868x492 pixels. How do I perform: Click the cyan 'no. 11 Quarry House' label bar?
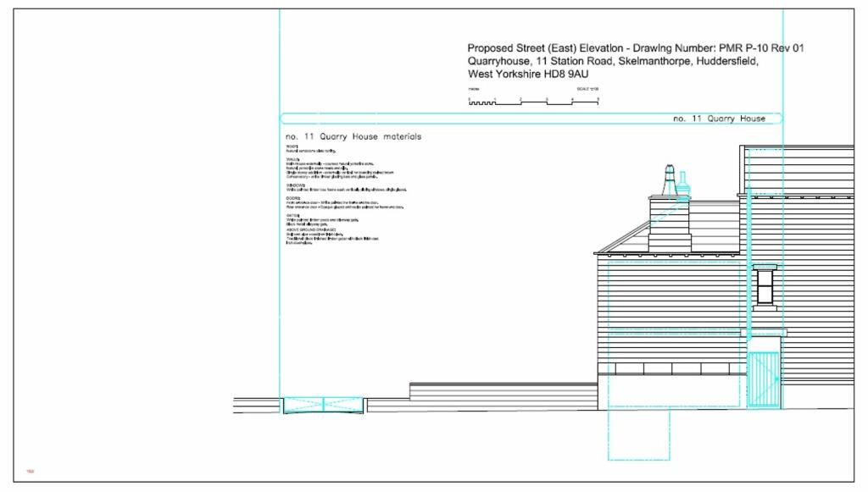pos(531,119)
